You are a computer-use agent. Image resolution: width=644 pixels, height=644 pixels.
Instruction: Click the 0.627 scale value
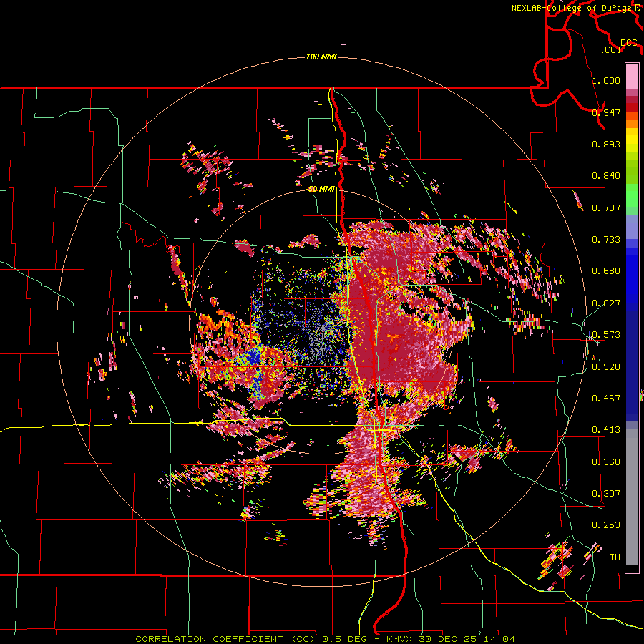[x=606, y=303]
